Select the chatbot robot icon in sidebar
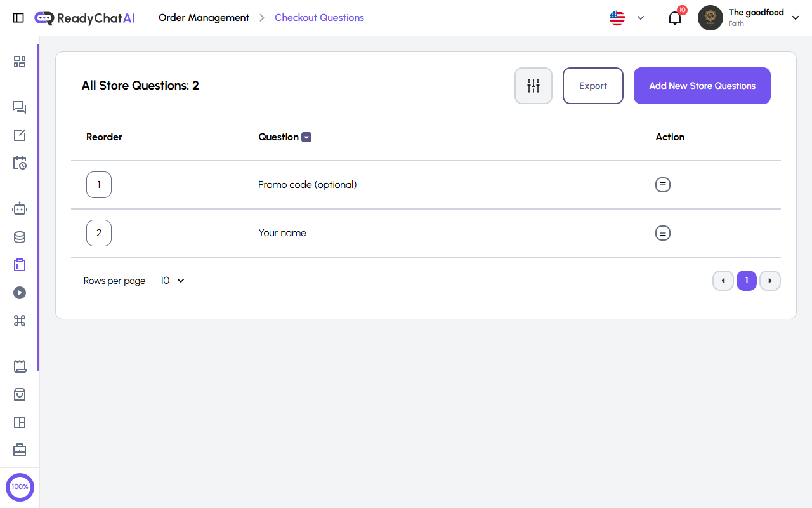This screenshot has height=508, width=812. (19, 208)
